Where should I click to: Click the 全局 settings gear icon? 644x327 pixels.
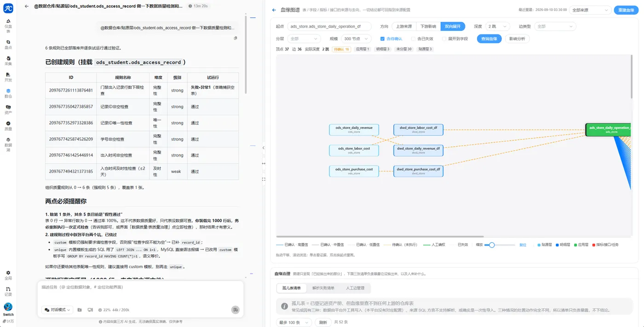[8, 275]
